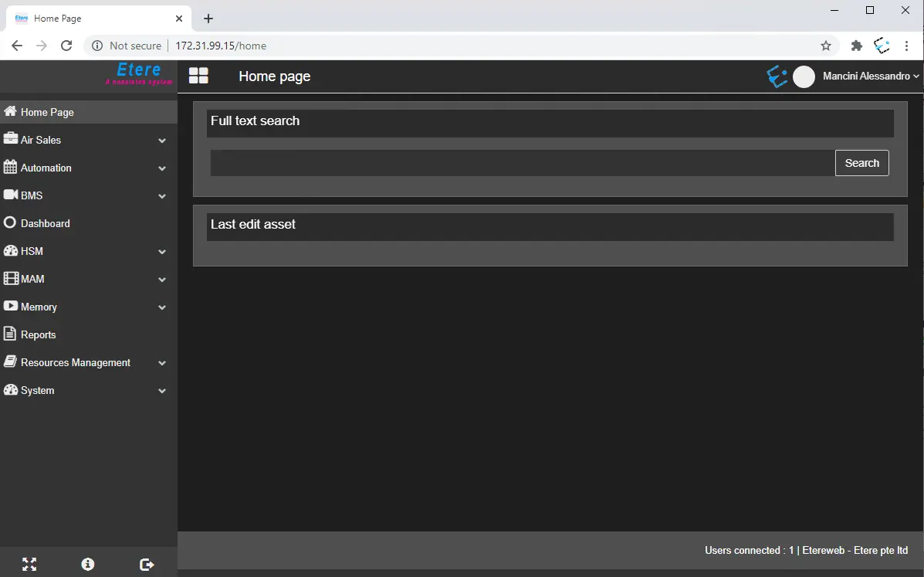Image resolution: width=924 pixels, height=577 pixels.
Task: Click the fullscreen expand icon in sidebar footer
Action: coord(29,565)
